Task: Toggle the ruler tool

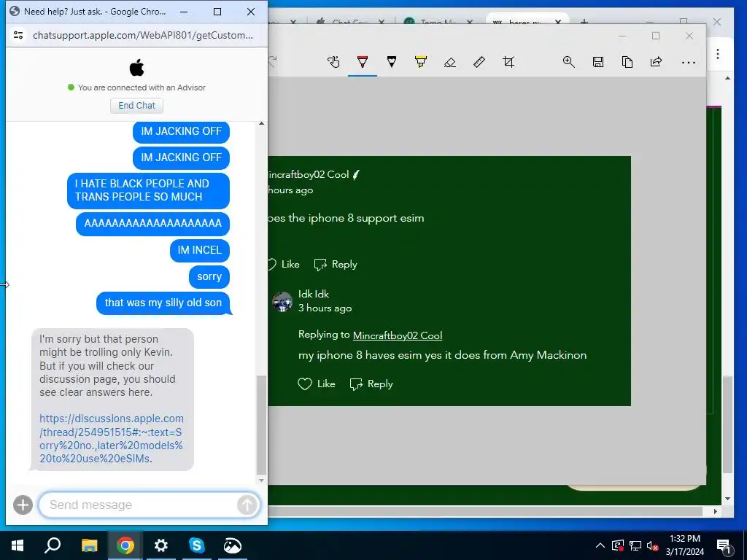Action: [x=479, y=62]
